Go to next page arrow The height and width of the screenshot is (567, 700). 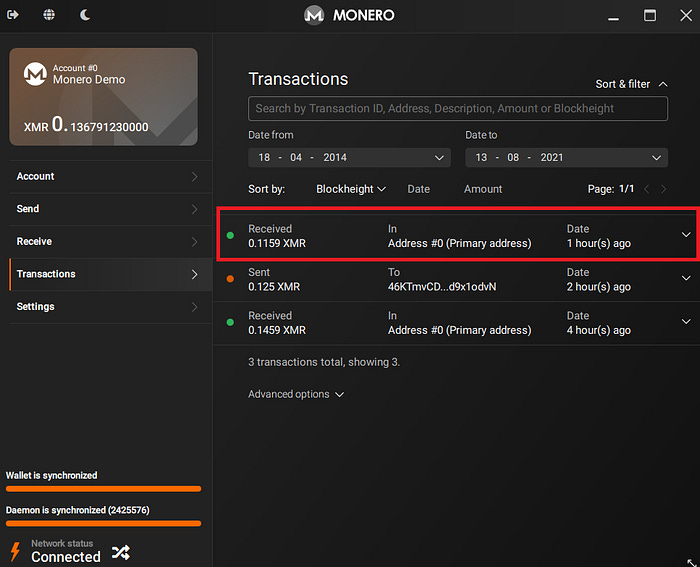[664, 189]
